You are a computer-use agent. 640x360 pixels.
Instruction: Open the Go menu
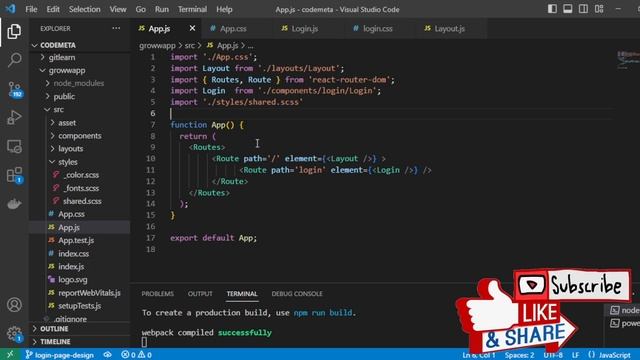pyautogui.click(x=141, y=9)
